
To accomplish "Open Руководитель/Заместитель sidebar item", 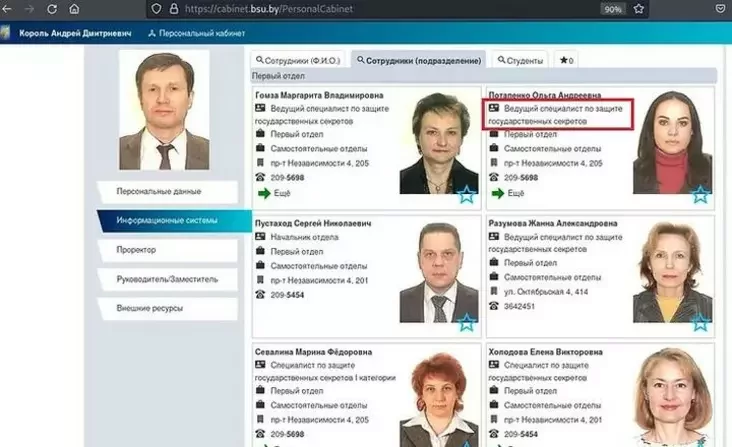I will coord(167,279).
